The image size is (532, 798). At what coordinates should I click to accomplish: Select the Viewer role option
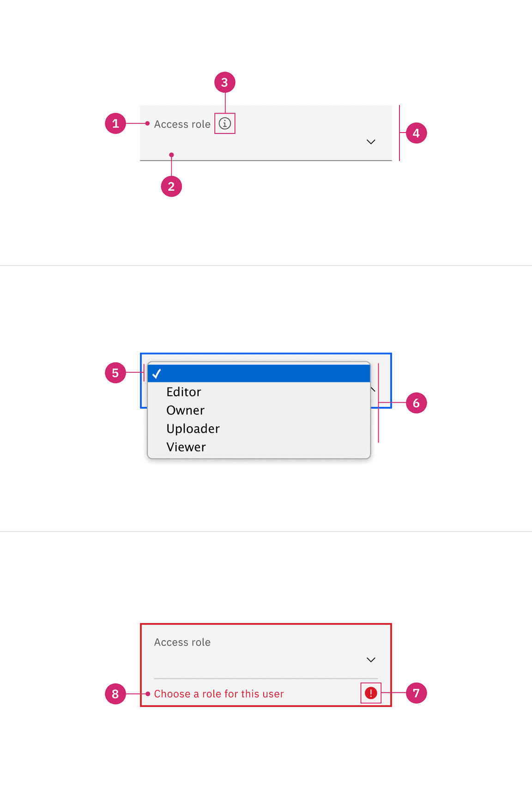point(186,447)
